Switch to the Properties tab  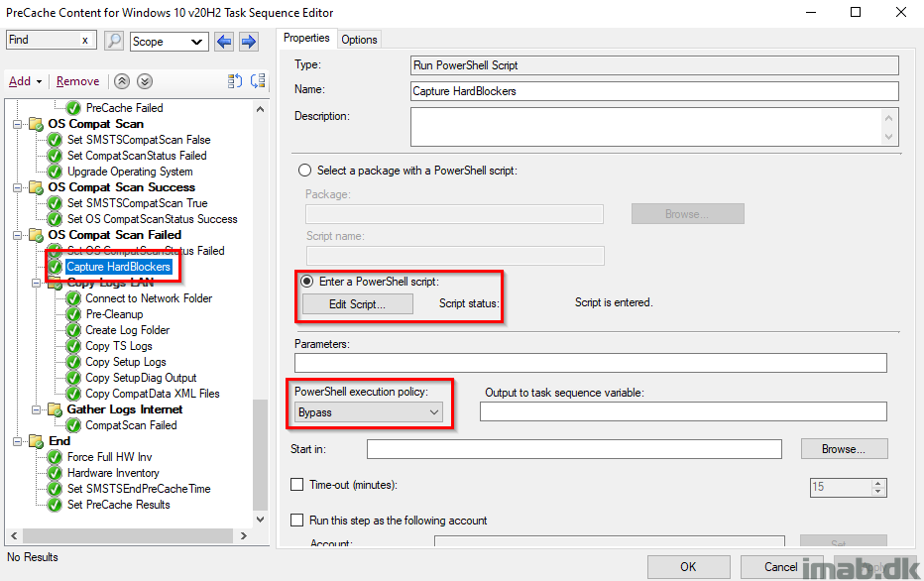[306, 38]
